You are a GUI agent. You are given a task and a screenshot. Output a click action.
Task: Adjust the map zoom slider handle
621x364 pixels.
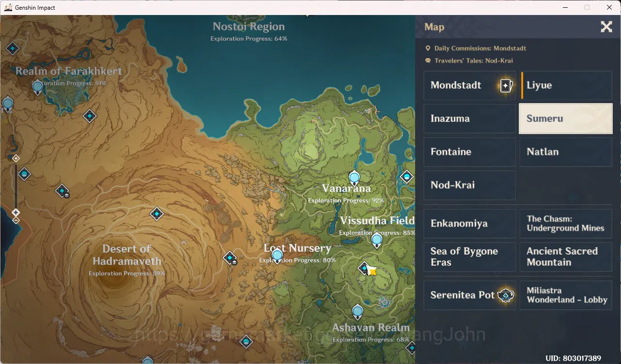coord(16,212)
